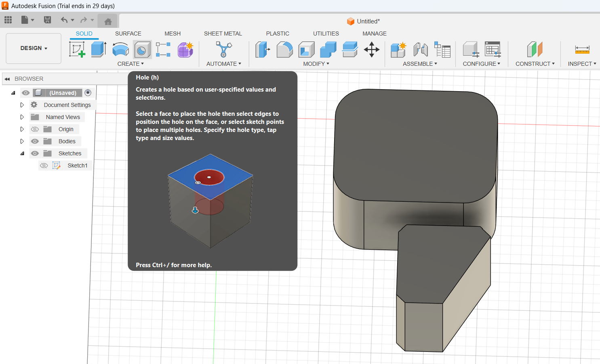Select the Offset Face tool

pyautogui.click(x=350, y=50)
